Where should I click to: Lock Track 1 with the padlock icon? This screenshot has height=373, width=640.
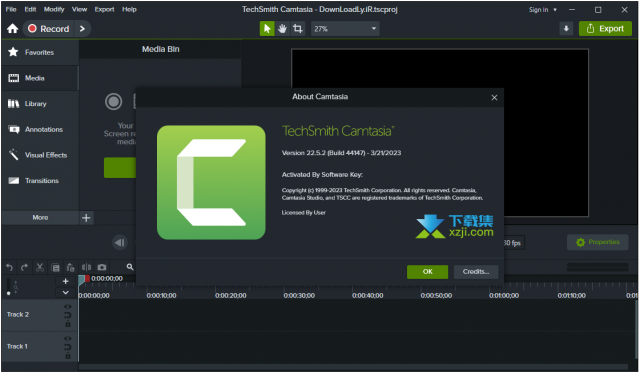click(x=68, y=356)
